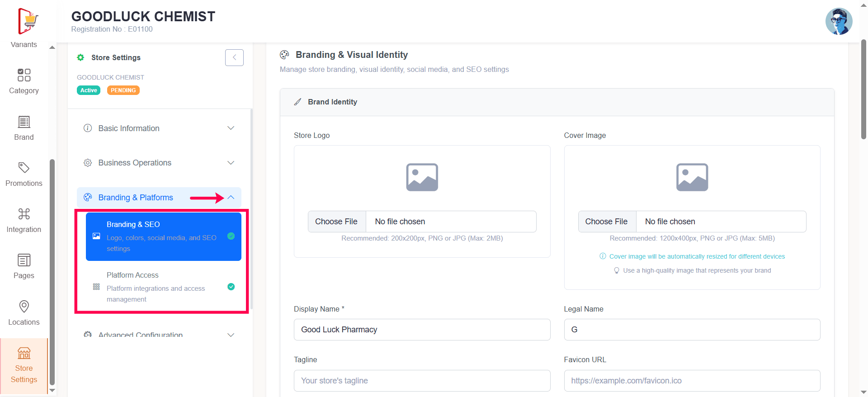Image resolution: width=868 pixels, height=397 pixels.
Task: Open the Brand sidebar icon
Action: 24,122
